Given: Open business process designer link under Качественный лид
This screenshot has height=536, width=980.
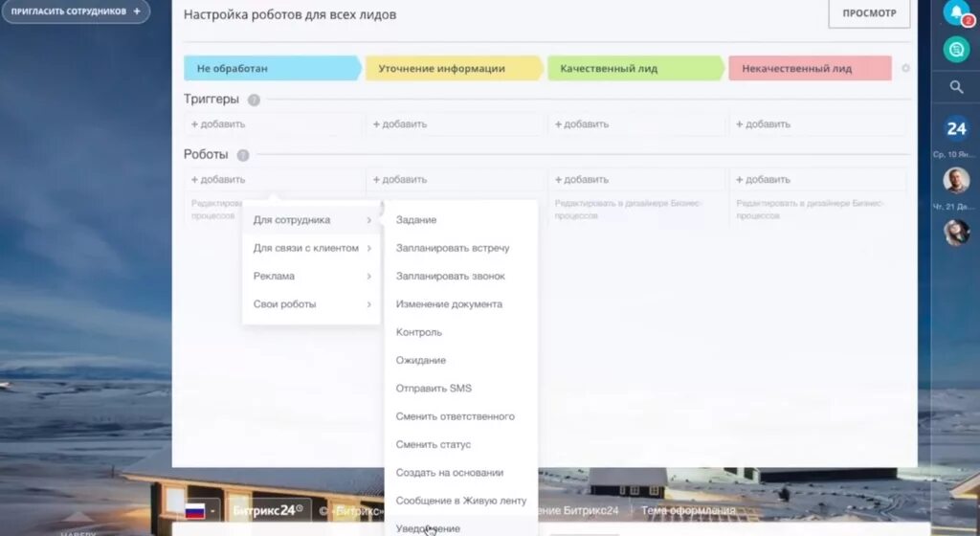Looking at the screenshot, I should pos(628,210).
